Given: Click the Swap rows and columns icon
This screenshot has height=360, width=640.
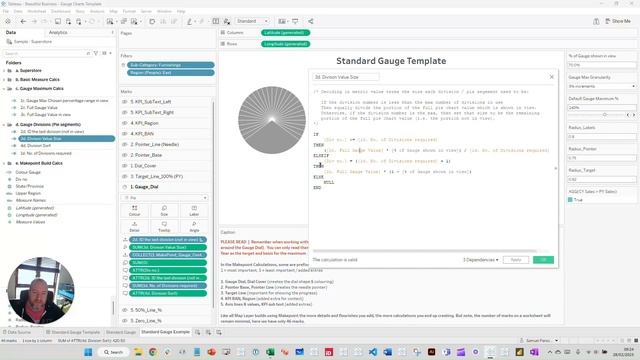Looking at the screenshot, I should pyautogui.click(x=152, y=21).
